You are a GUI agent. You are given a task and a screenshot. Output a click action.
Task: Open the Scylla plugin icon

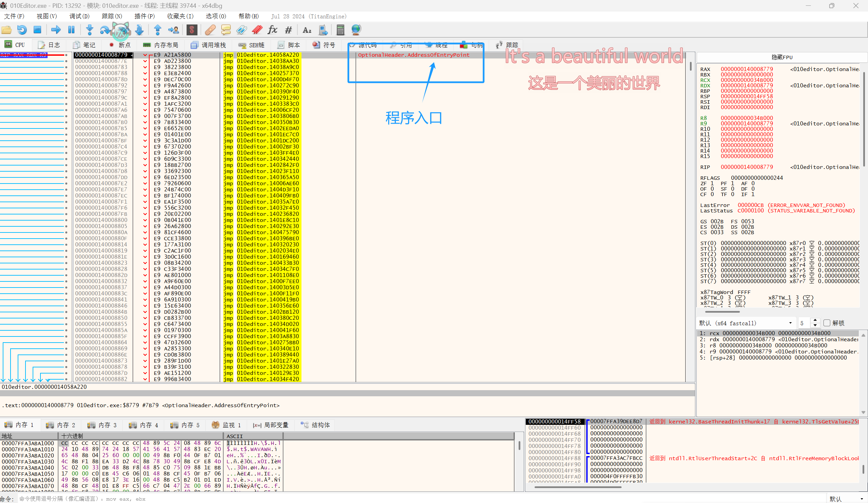192,30
